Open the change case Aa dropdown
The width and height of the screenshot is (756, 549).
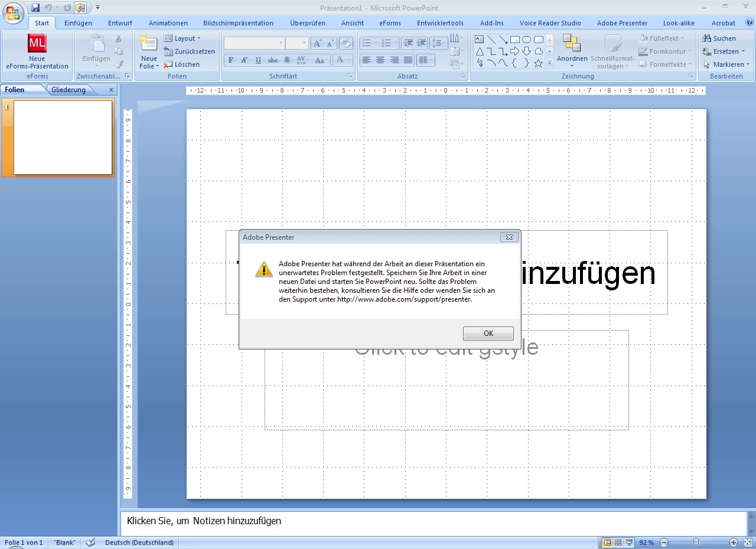tap(321, 60)
